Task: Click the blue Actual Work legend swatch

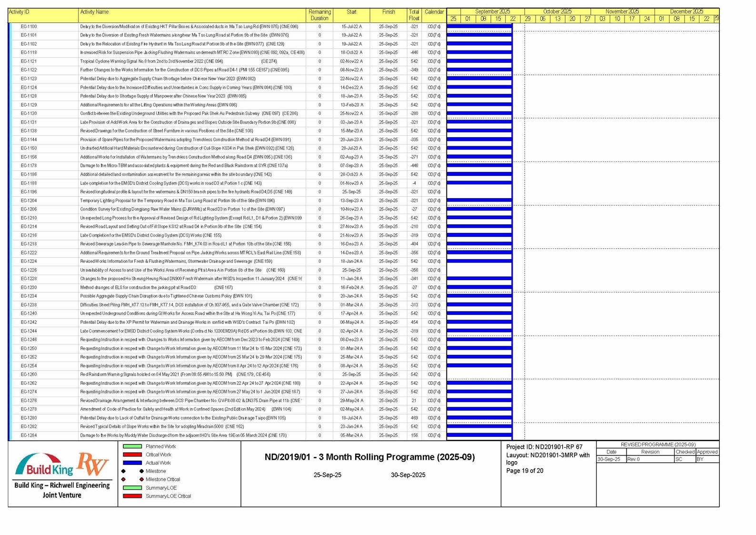Action: 132,463
